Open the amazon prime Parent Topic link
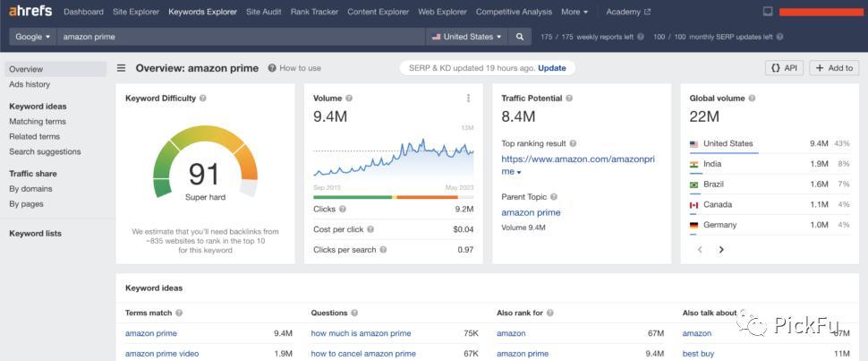This screenshot has width=868, height=361. 531,212
